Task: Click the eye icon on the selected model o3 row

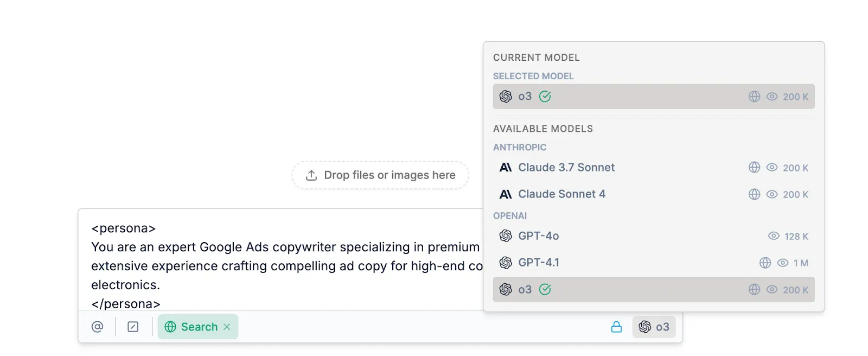Action: (x=772, y=97)
